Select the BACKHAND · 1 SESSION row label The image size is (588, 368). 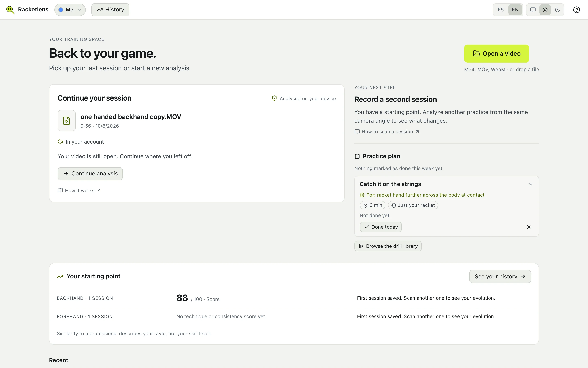(x=85, y=298)
